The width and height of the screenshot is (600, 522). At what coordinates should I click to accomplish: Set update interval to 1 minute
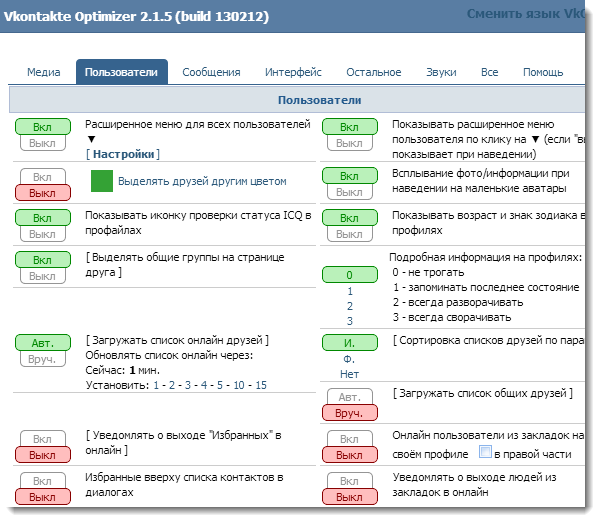(x=156, y=385)
